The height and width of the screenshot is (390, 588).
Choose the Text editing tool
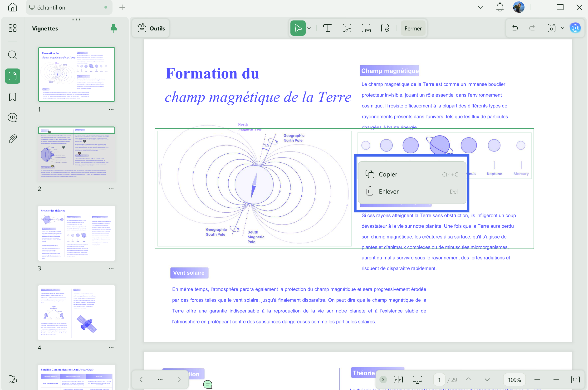[x=328, y=28]
